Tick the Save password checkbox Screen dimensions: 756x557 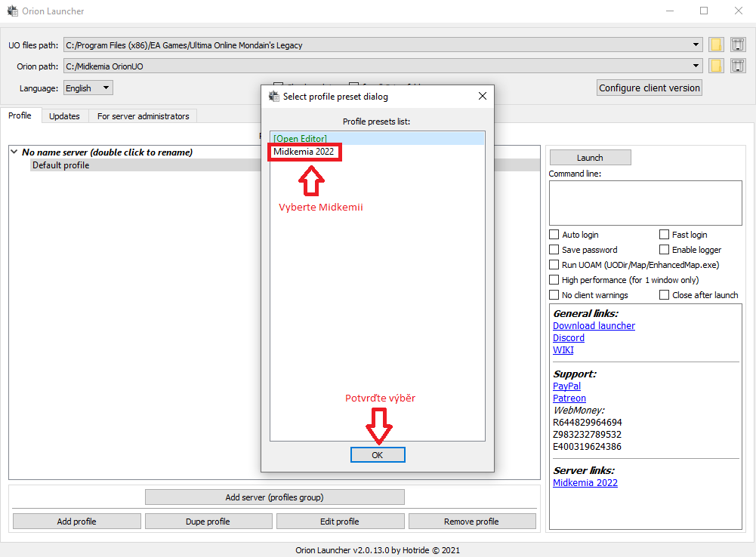click(x=554, y=250)
